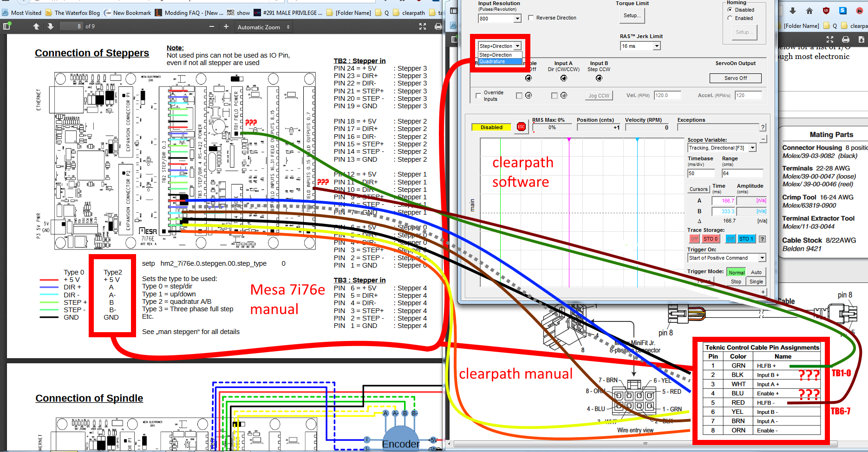Open Most Visited bookmark folder
The width and height of the screenshot is (868, 452).
tap(22, 13)
